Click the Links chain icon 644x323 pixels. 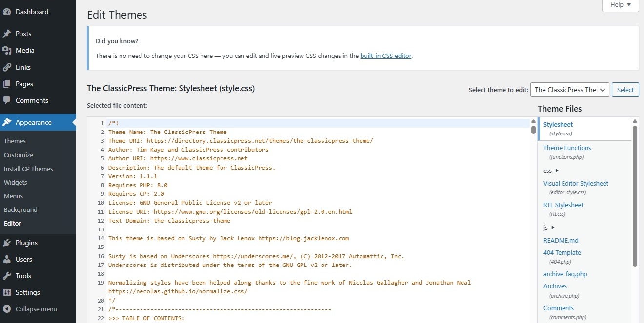[x=7, y=67]
